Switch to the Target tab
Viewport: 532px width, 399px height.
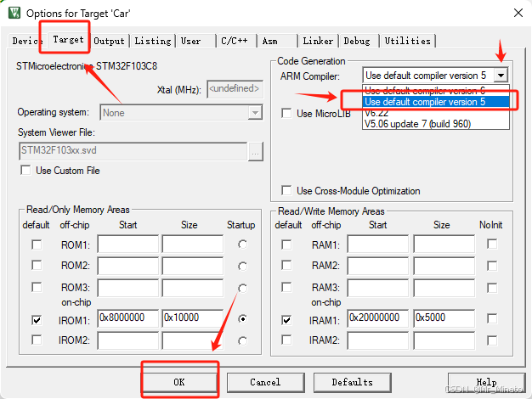68,40
